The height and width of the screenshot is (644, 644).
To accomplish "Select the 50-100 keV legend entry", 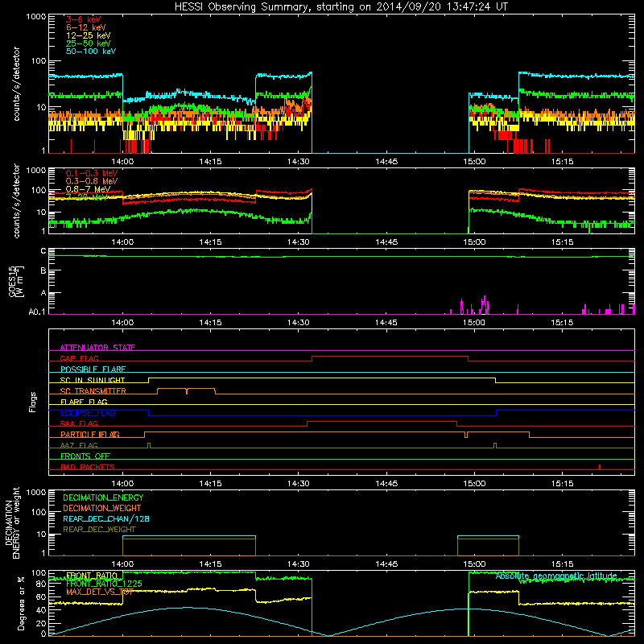I will click(x=91, y=52).
